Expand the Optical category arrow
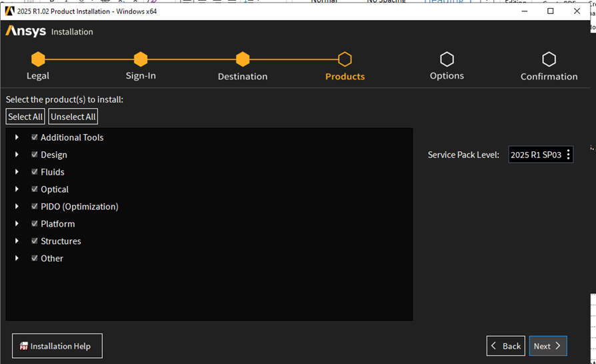The height and width of the screenshot is (364, 596). (17, 189)
